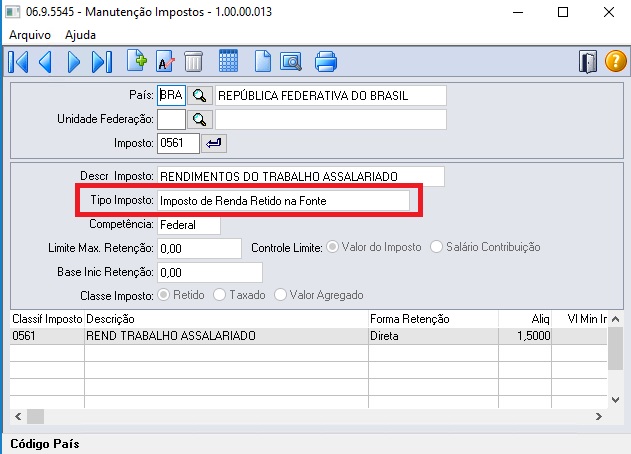Select REND TRABALHO ASSALARIADO cell
Screen dimensions: 631x454
click(226, 336)
